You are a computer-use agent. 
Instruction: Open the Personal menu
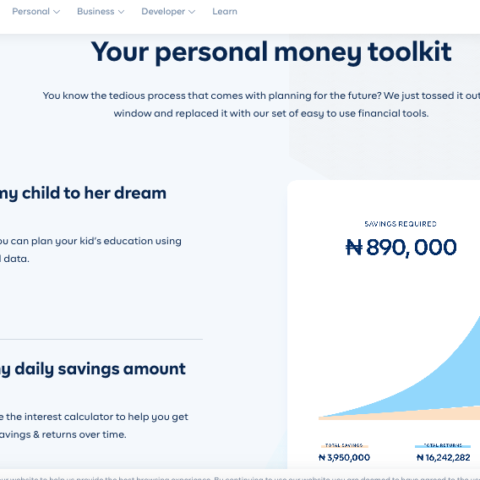tap(36, 11)
